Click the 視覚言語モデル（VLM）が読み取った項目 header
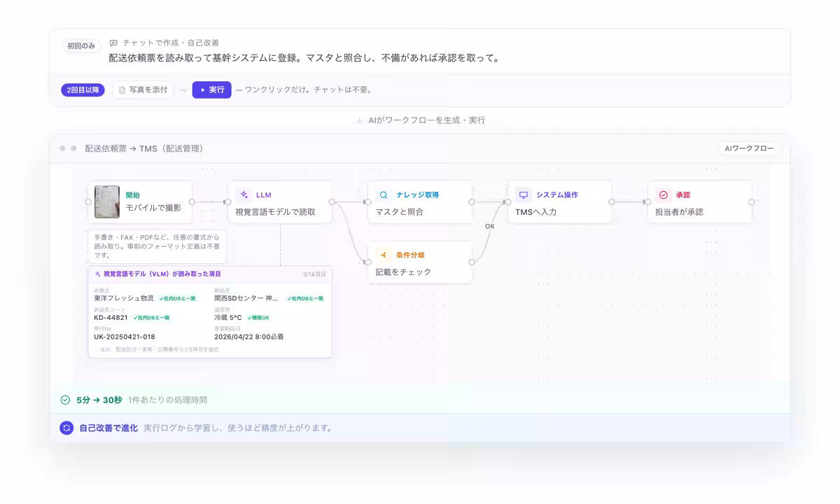840x504 pixels. 162,274
